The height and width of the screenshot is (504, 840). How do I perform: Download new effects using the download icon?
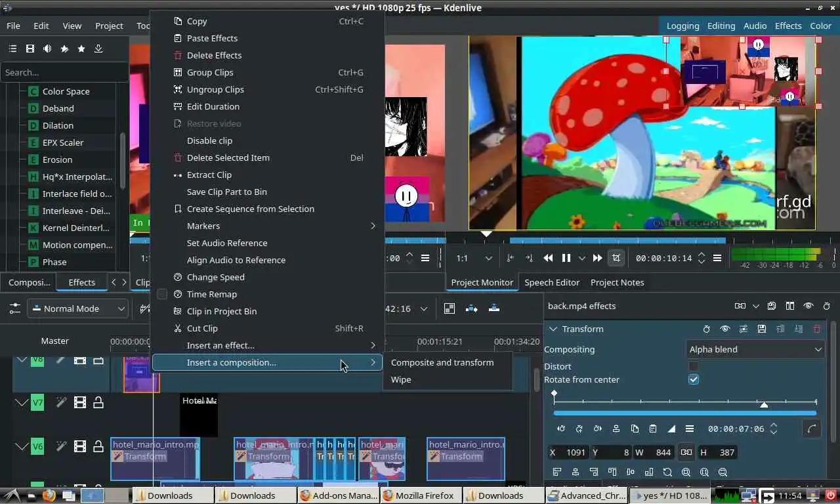(x=98, y=49)
